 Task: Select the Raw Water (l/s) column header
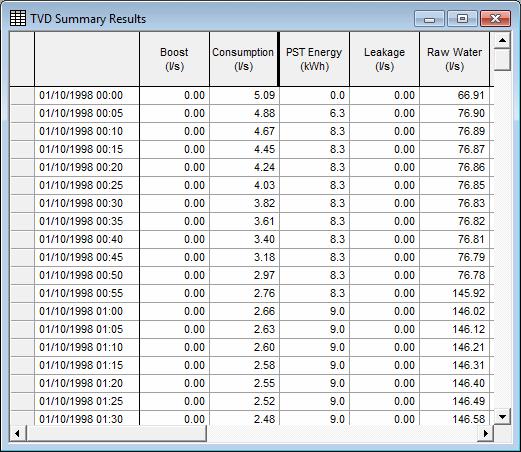click(x=454, y=59)
